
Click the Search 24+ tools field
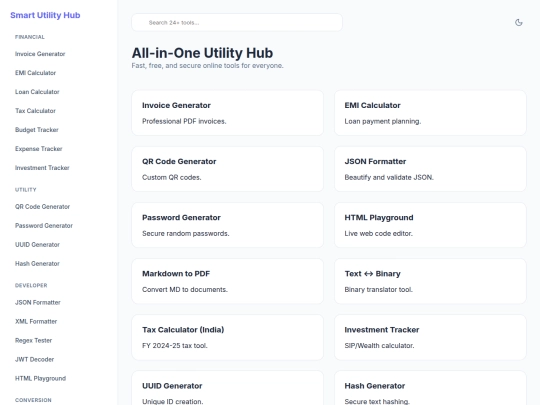click(237, 22)
